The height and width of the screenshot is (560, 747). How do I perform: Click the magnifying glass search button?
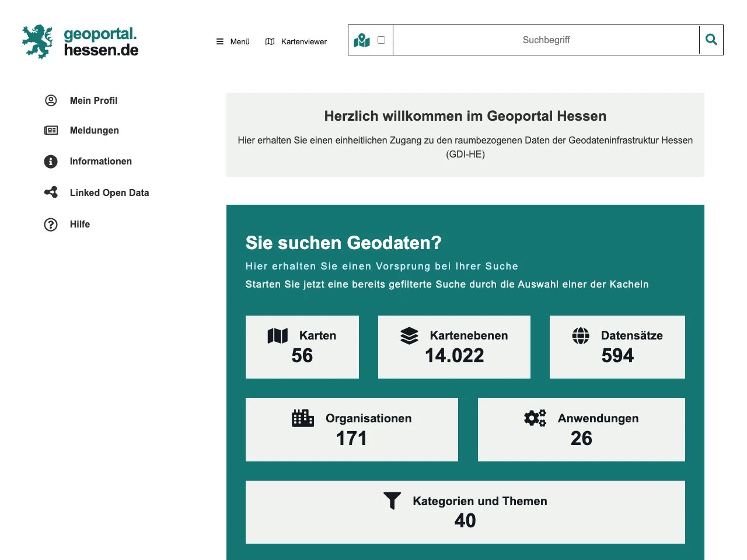pyautogui.click(x=711, y=40)
